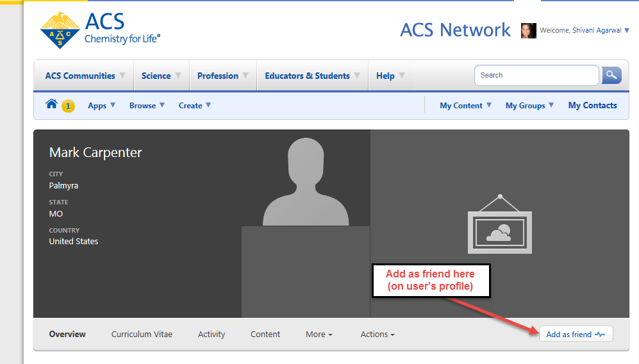Open Educators & Students dropdown
The width and height of the screenshot is (639, 364).
tap(313, 76)
